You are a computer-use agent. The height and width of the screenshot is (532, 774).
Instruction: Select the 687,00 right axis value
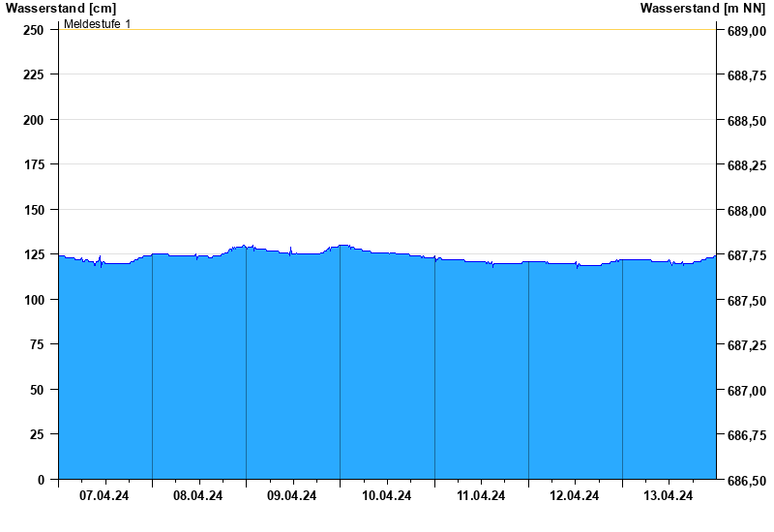[x=746, y=391]
